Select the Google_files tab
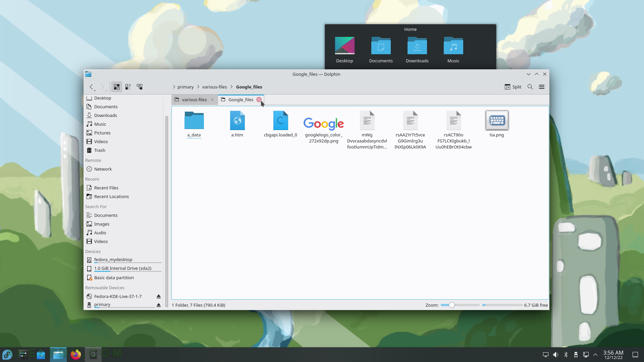The height and width of the screenshot is (362, 644). pos(241,100)
